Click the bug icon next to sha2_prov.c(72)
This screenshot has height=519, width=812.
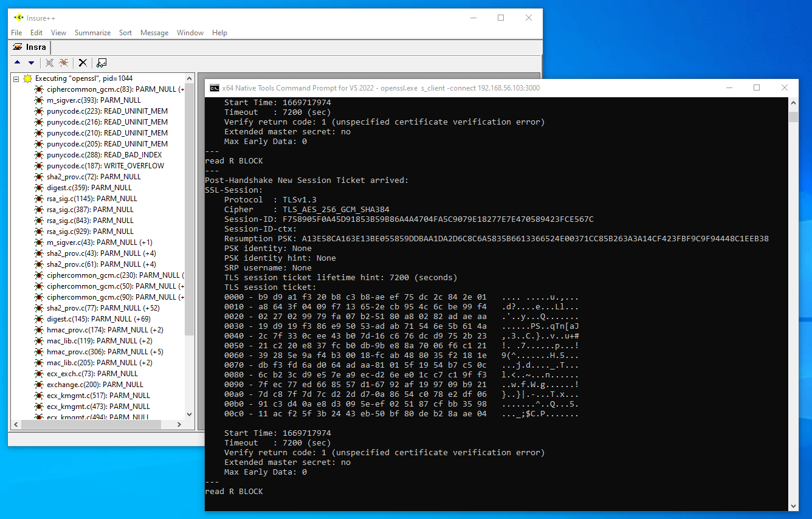pyautogui.click(x=39, y=176)
